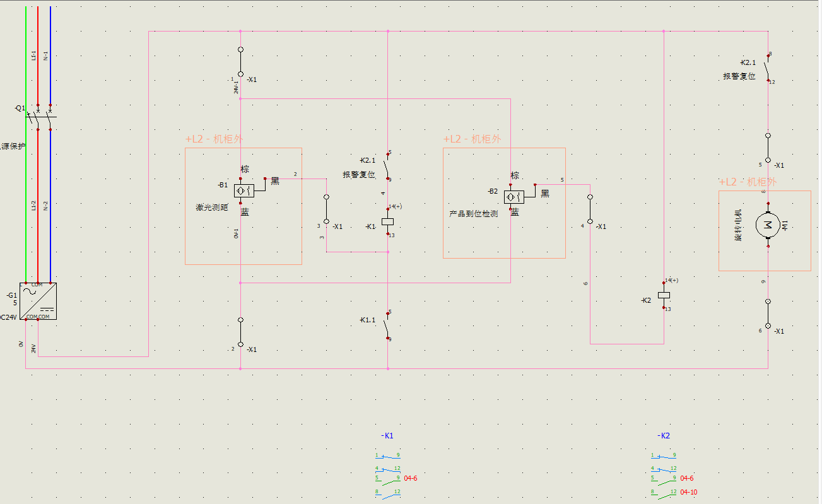The height and width of the screenshot is (504, 822).
Task: Select the M1 motor symbol
Action: point(768,225)
